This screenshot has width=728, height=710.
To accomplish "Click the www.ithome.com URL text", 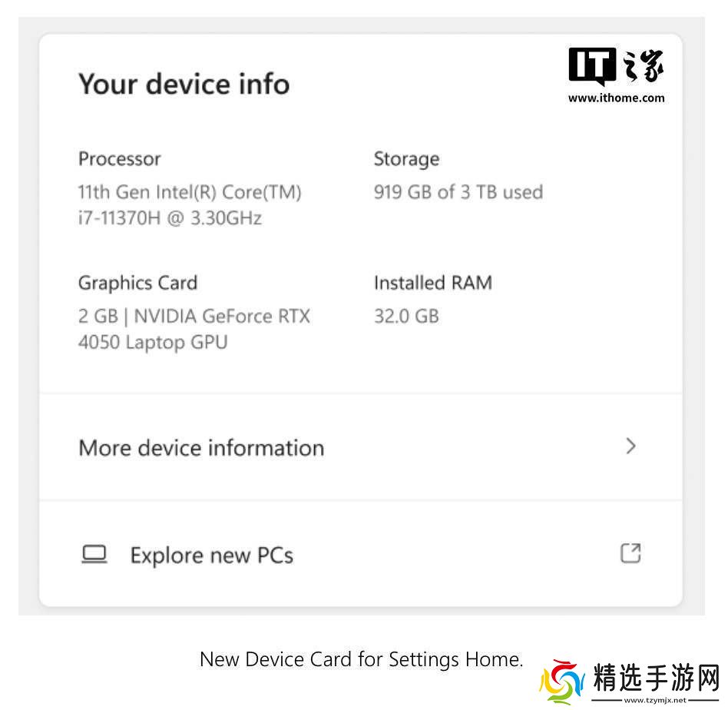I will (x=616, y=98).
